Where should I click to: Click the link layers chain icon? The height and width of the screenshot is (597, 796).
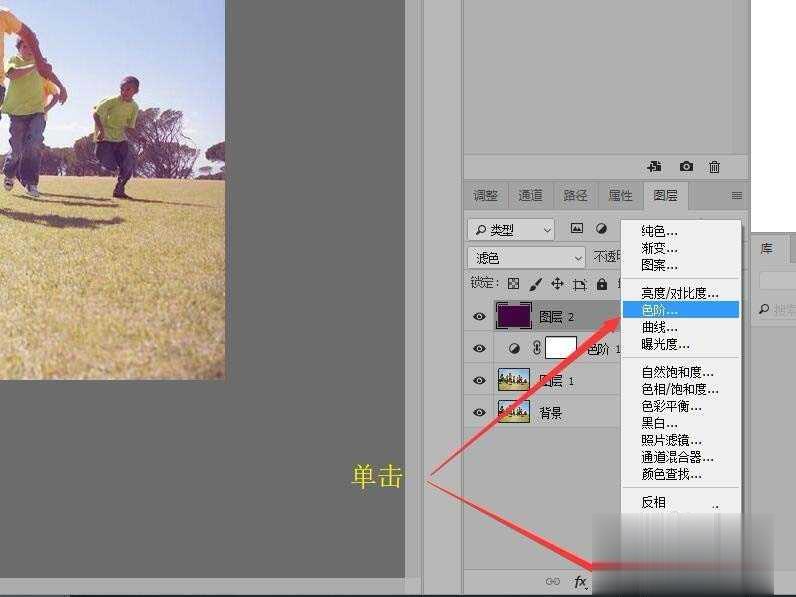(552, 582)
